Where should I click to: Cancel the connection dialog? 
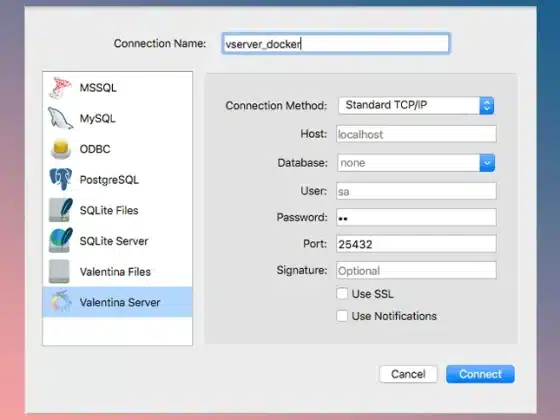point(408,374)
